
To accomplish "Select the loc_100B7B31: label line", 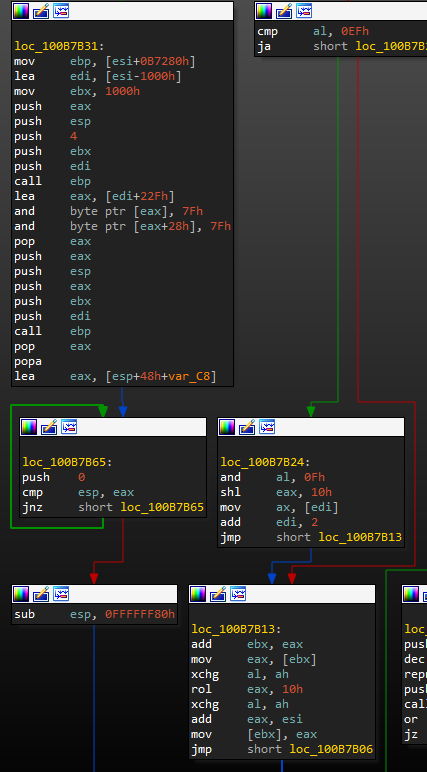I will [60, 46].
